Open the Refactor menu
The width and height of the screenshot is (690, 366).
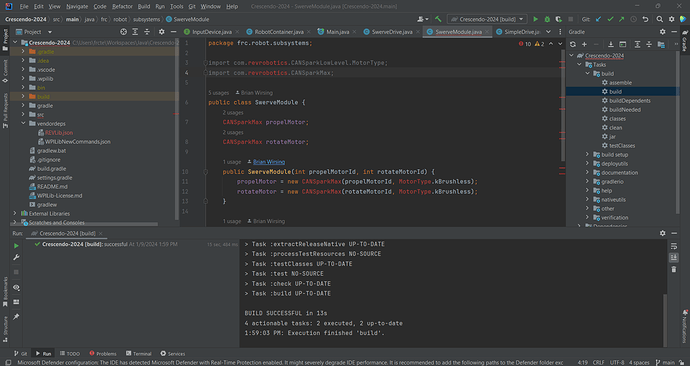click(122, 6)
